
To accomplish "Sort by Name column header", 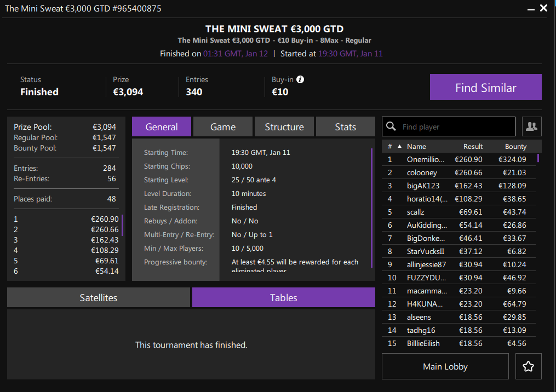I will [416, 146].
